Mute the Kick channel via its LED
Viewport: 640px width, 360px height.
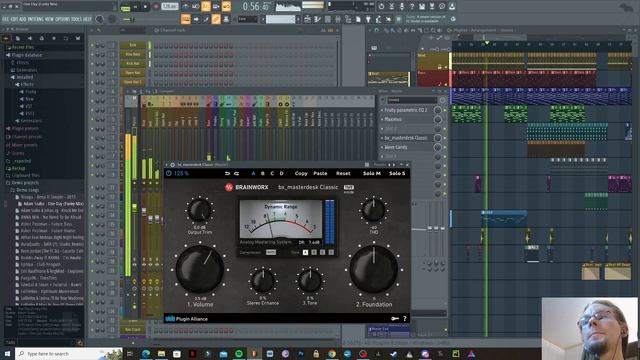point(92,45)
